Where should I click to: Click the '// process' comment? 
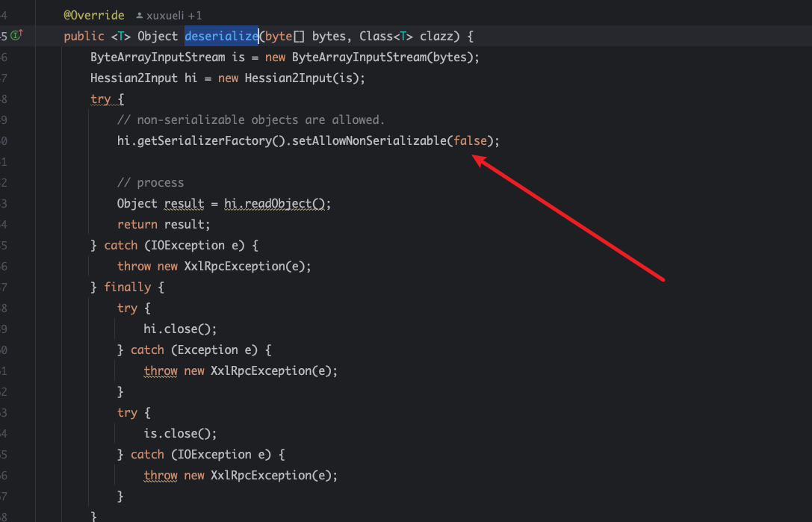(x=150, y=182)
